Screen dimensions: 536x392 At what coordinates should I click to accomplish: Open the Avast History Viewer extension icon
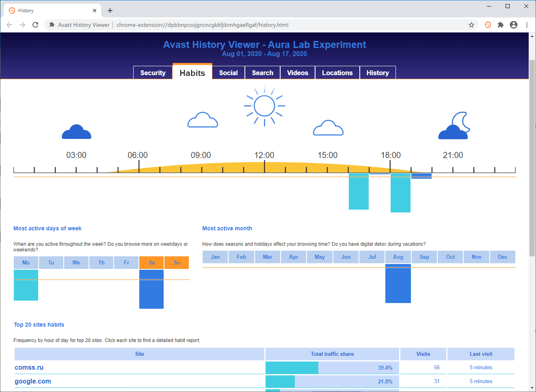[488, 25]
